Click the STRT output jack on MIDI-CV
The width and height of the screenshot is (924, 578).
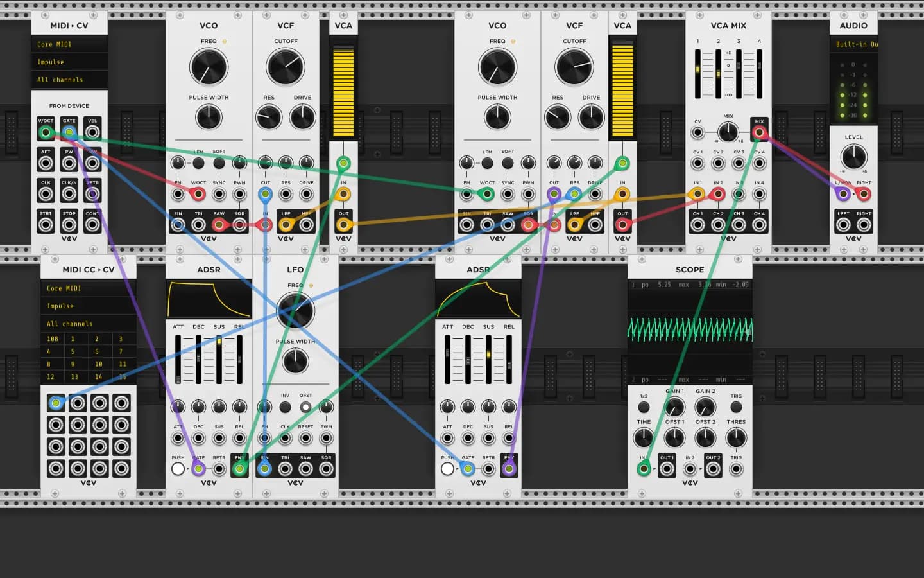[46, 225]
